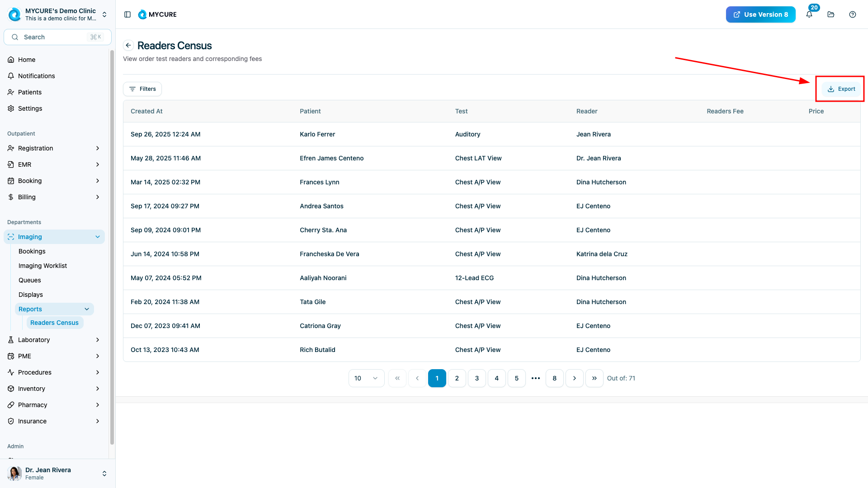Click the MYCURE logo in header
Screen dimensions: 868x488
[157, 14]
